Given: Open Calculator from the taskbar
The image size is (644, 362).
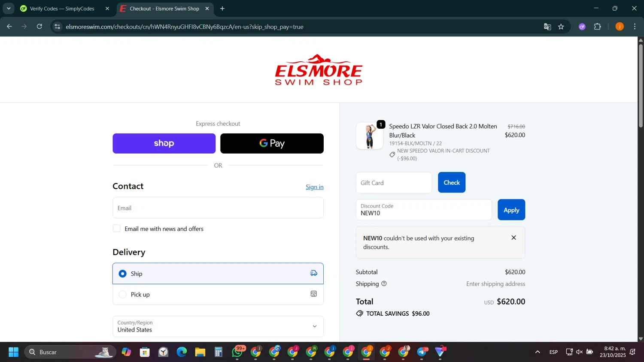Looking at the screenshot, I should coord(219,352).
